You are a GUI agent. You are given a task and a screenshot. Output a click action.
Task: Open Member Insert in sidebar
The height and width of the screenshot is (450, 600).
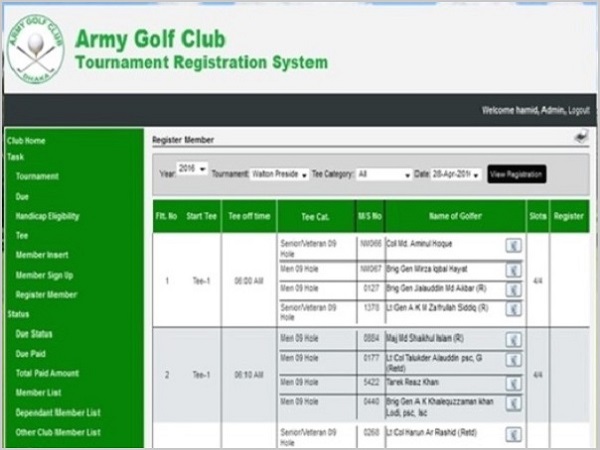coord(42,255)
